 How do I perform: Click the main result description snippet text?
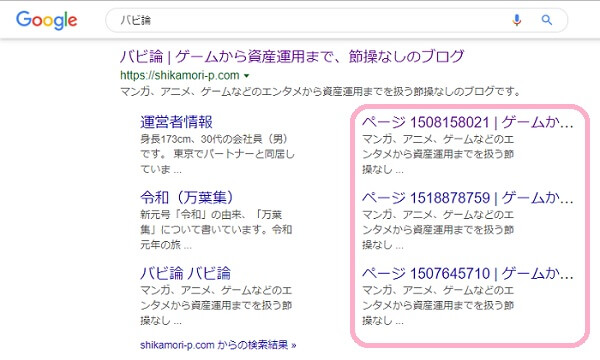coord(320,91)
